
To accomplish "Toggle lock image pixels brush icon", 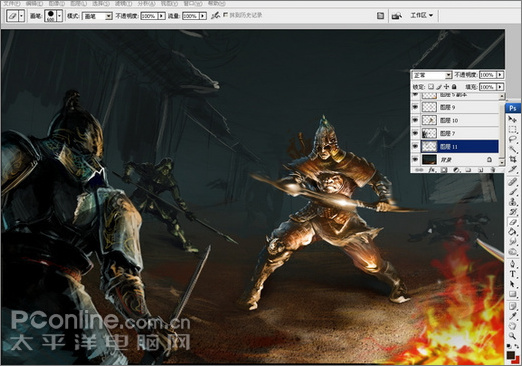I will [439, 87].
